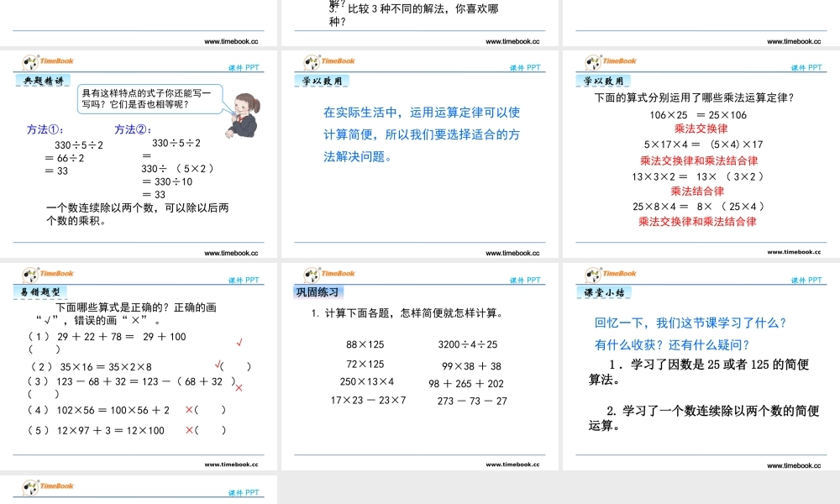Click the red law label under 25×8×4
The height and width of the screenshot is (504, 840).
[x=697, y=222]
